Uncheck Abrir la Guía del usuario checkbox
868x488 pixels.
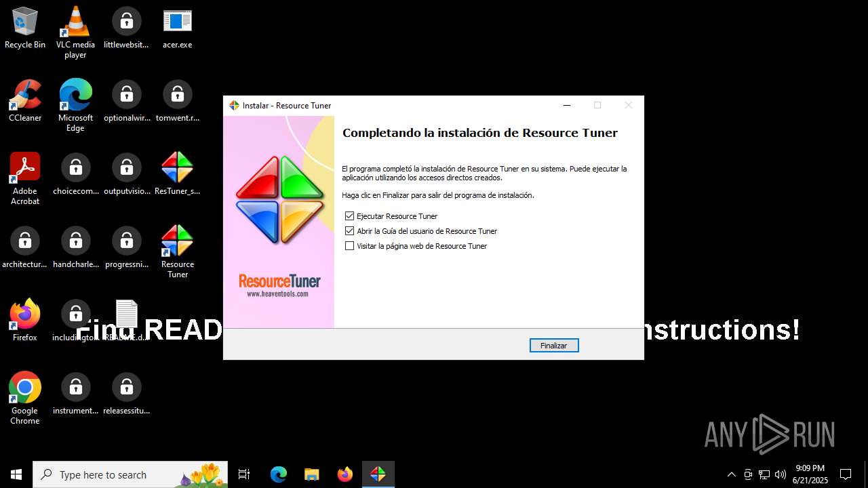click(x=350, y=231)
